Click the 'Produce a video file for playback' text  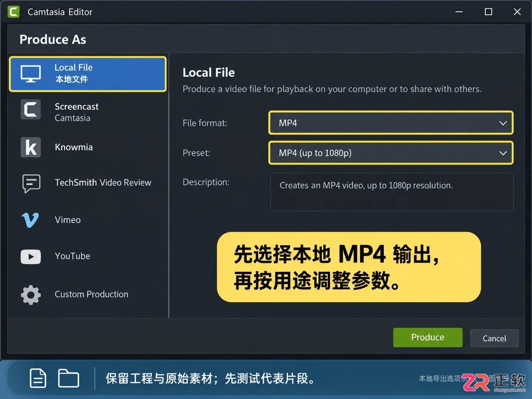[332, 89]
